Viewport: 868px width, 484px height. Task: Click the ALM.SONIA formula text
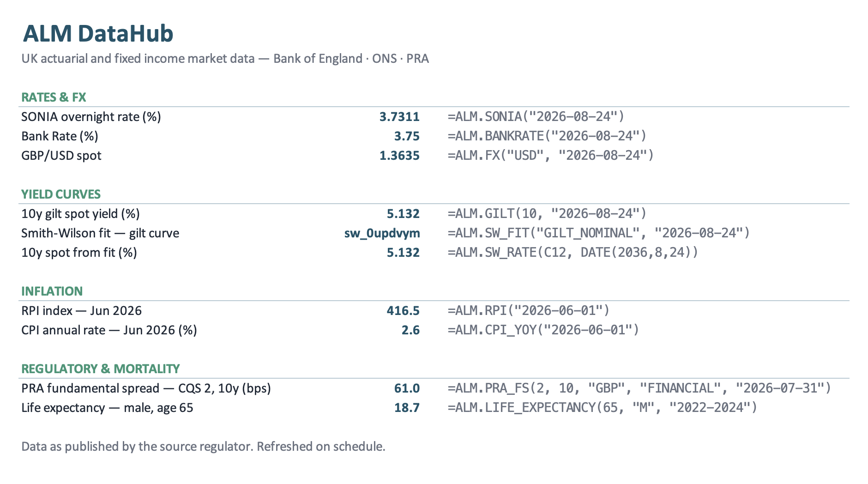(x=536, y=116)
